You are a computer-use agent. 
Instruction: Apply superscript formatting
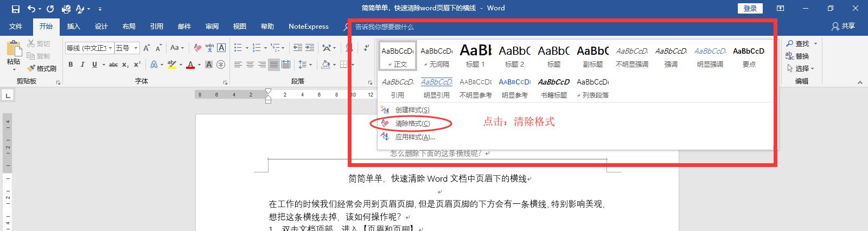point(137,65)
